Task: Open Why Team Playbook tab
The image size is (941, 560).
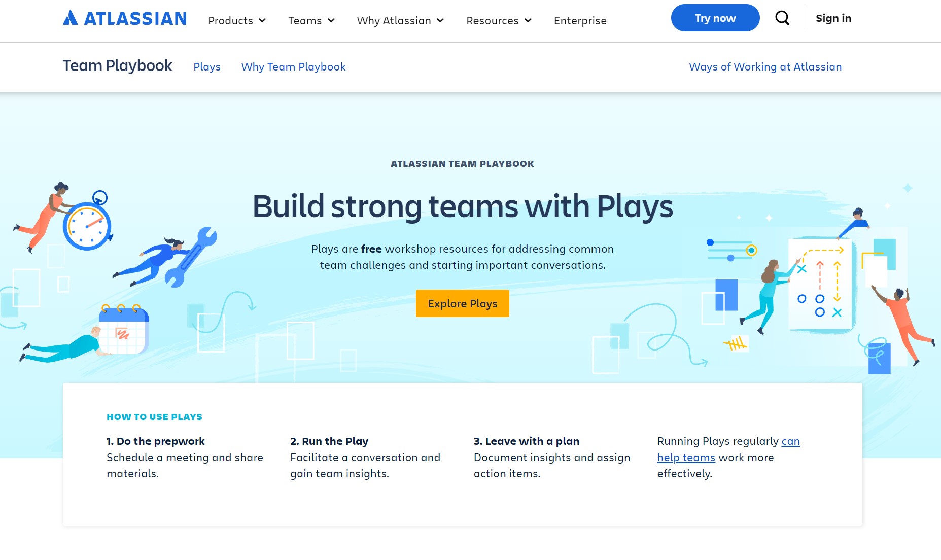Action: [293, 67]
